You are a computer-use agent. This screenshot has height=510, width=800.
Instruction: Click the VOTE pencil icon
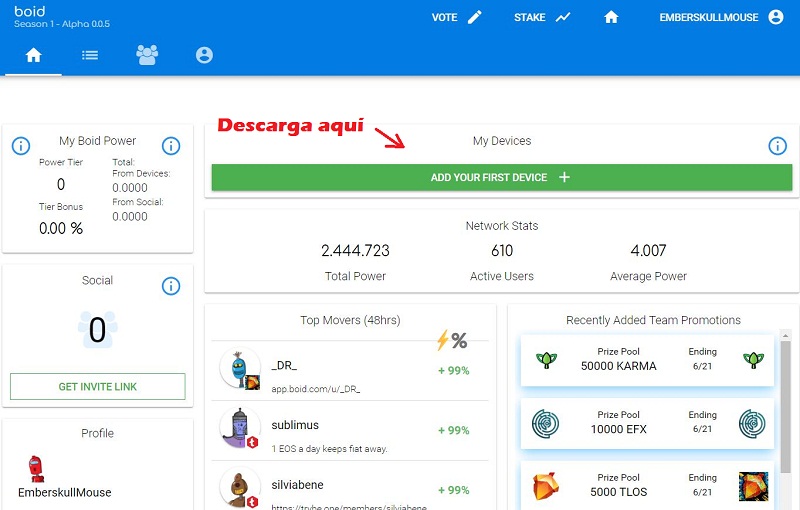[x=475, y=17]
